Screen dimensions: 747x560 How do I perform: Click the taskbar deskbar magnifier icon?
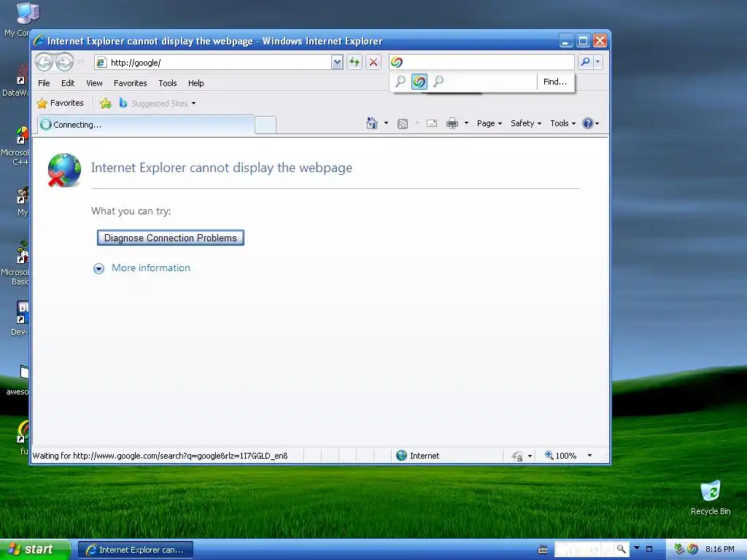pos(622,550)
